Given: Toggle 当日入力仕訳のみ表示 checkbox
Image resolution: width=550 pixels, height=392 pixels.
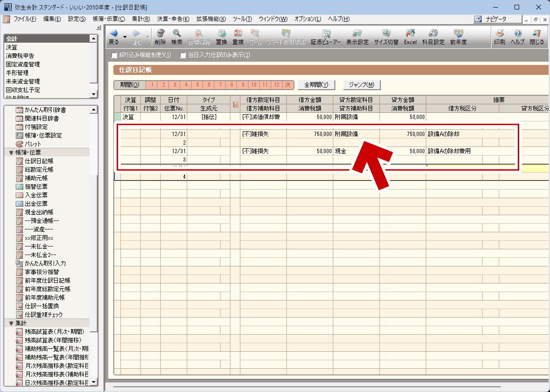Looking at the screenshot, I should click(x=183, y=55).
